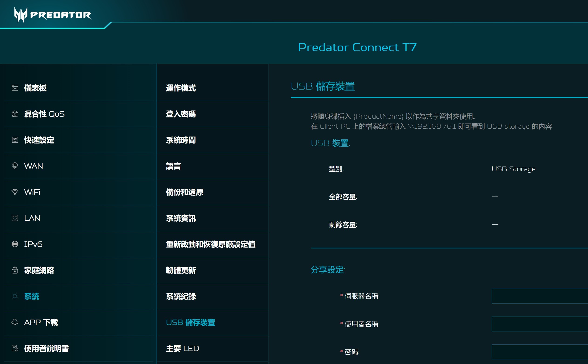This screenshot has width=588, height=364.
Task: Click the globe icon beside IPv6
Action: [x=15, y=244]
